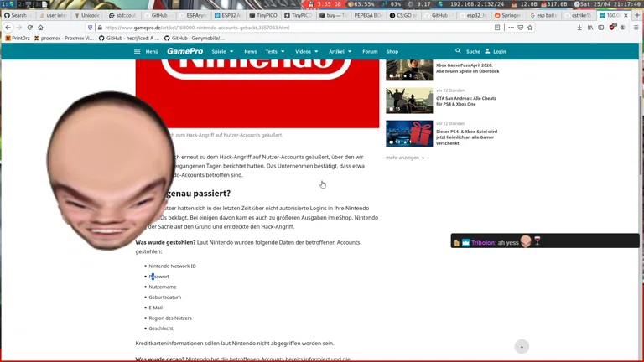Click 'Region des Nutzers' list item
644x362 pixels.
pyautogui.click(x=170, y=318)
